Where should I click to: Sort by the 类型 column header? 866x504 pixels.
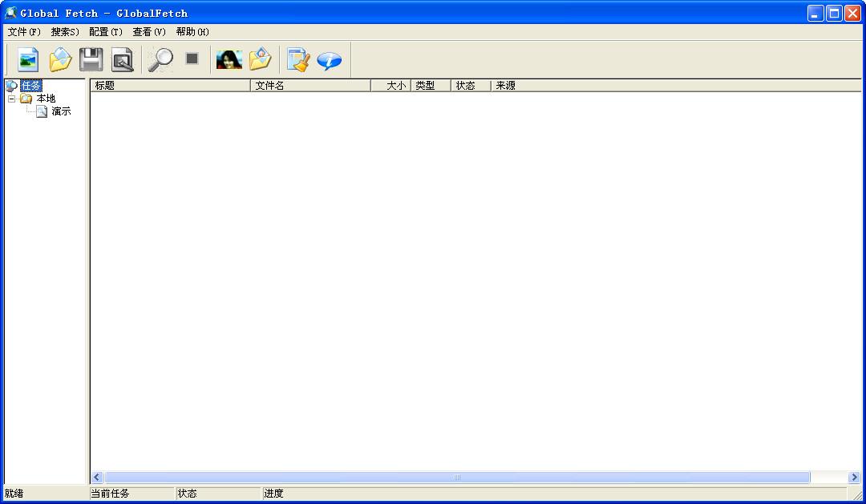(431, 86)
